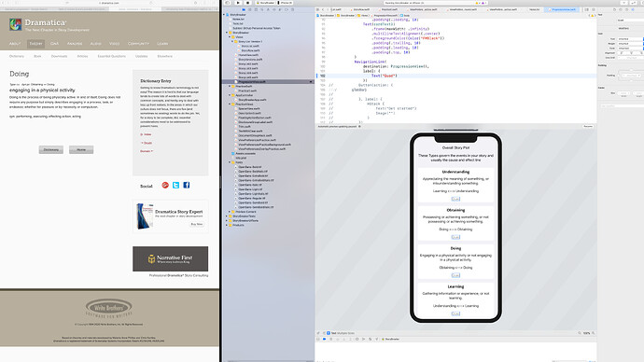
Task: Click the Dictionary button below Doing definition
Action: pyautogui.click(x=51, y=150)
